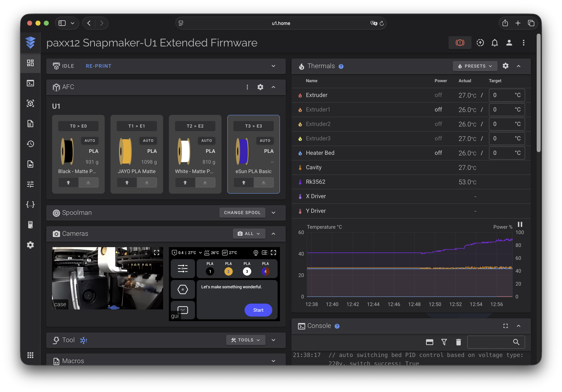Open the console filter funnel

pyautogui.click(x=444, y=342)
